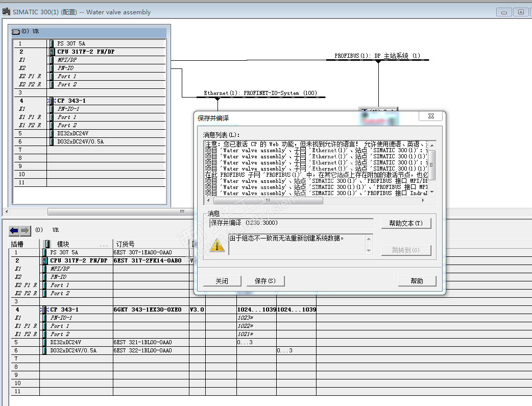Click CP 343-1 module icon in rack view
The image size is (532, 406).
point(52,101)
